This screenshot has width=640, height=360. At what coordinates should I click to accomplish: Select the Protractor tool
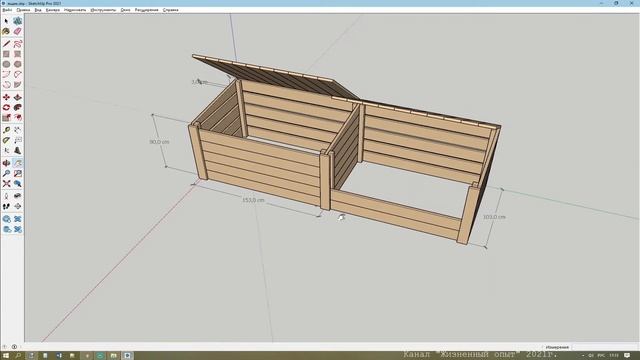[x=6, y=140]
